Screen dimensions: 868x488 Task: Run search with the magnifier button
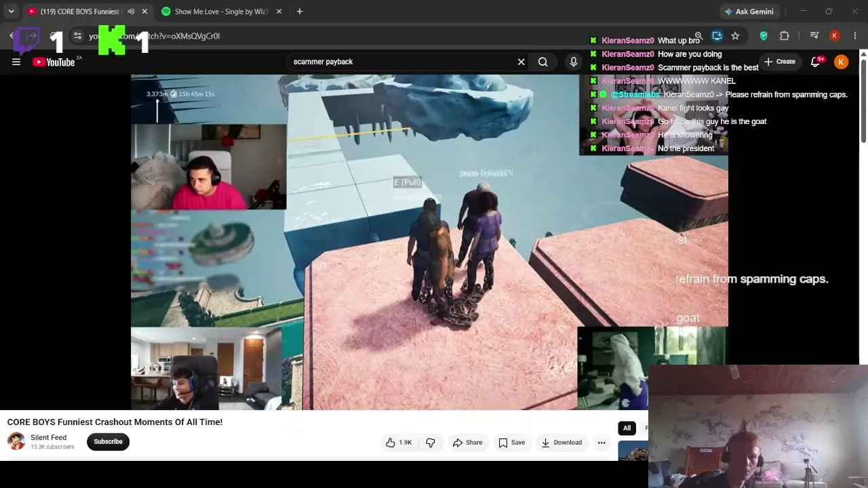pyautogui.click(x=543, y=62)
